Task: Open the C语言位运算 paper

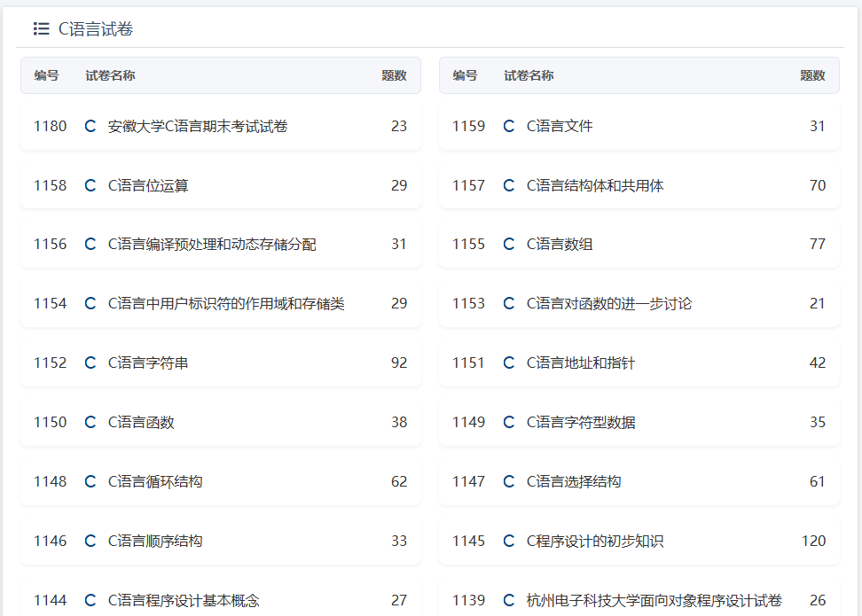Action: pos(148,186)
